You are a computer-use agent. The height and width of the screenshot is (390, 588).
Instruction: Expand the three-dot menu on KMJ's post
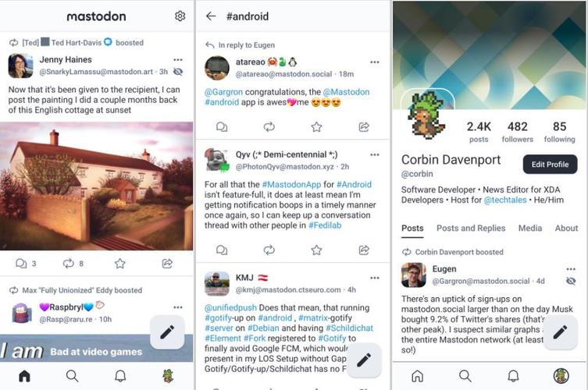pyautogui.click(x=375, y=278)
